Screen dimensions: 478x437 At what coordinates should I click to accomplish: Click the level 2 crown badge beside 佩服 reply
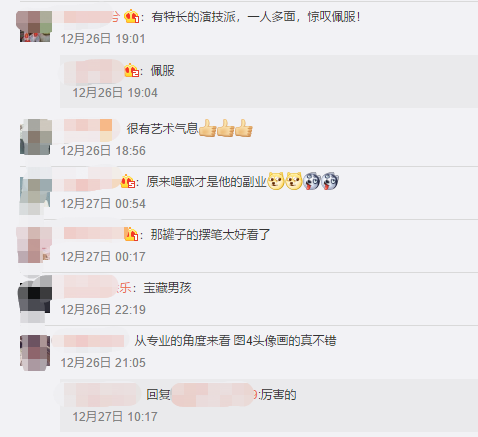pyautogui.click(x=131, y=71)
